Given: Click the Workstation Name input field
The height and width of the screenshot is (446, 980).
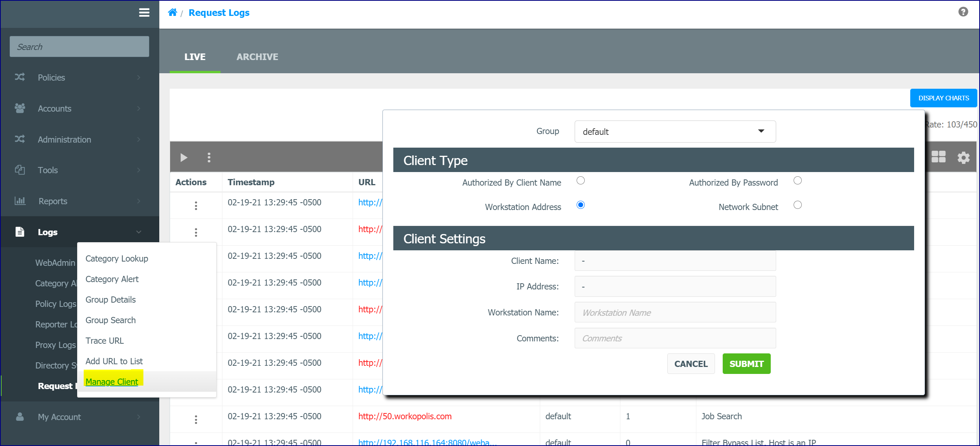Looking at the screenshot, I should (x=675, y=312).
